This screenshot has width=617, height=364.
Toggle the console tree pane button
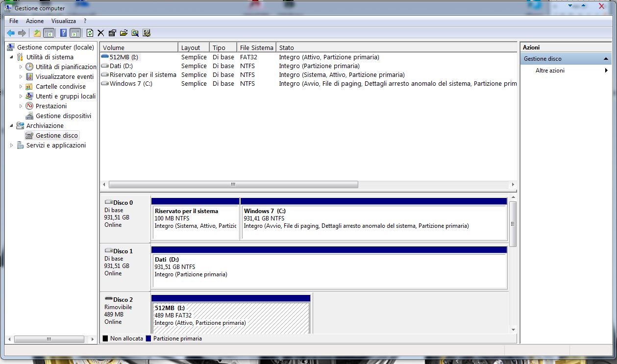pyautogui.click(x=49, y=33)
